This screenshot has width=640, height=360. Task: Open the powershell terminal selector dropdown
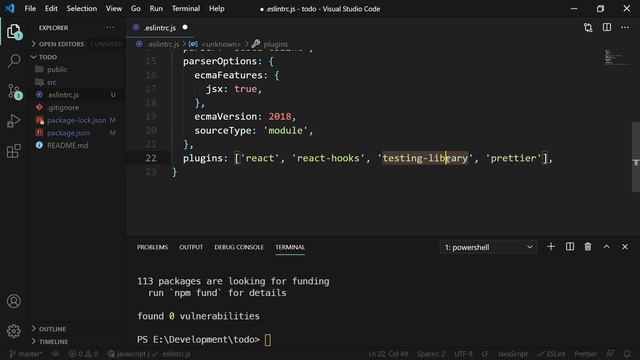tap(488, 247)
